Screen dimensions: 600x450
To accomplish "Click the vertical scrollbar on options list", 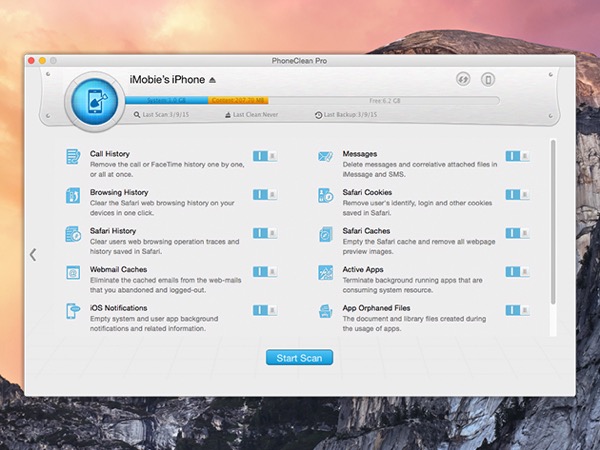I will click(553, 222).
